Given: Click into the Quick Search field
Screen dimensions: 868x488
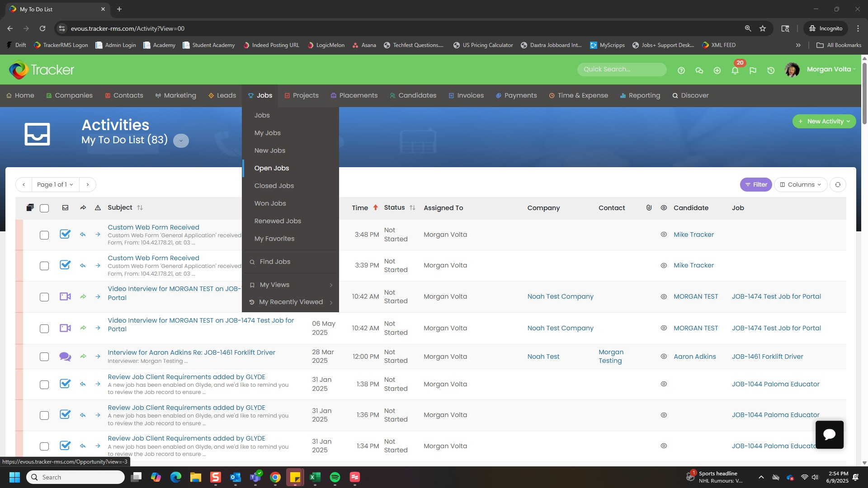Looking at the screenshot, I should pos(622,69).
